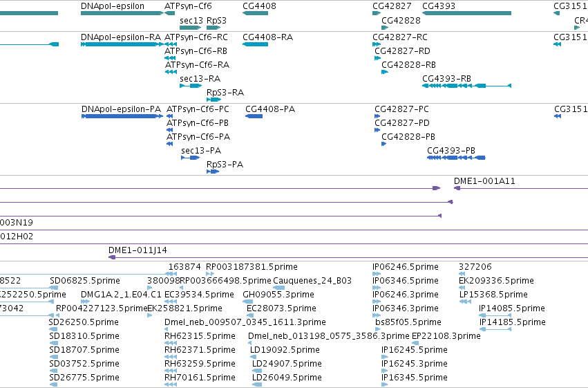Select IP14085.5prime EST
Image resolution: width=588 pixels, height=388 pixels.
point(495,315)
